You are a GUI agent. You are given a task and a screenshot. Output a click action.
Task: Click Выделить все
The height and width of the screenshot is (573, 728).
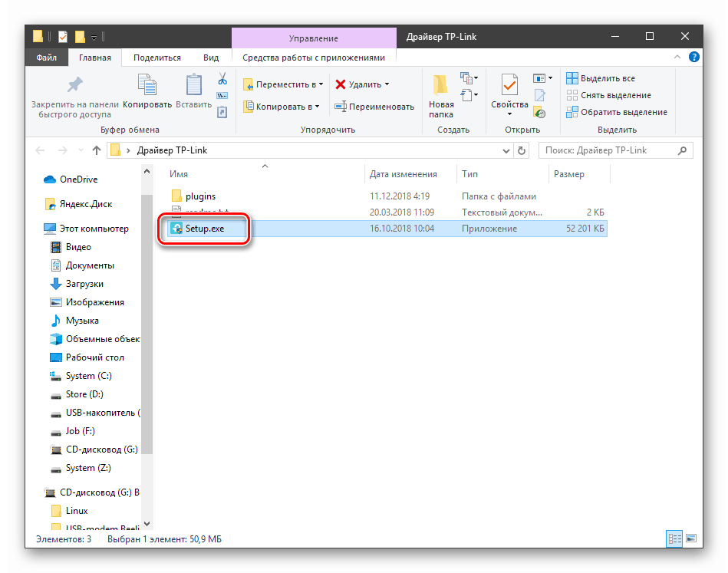click(601, 78)
